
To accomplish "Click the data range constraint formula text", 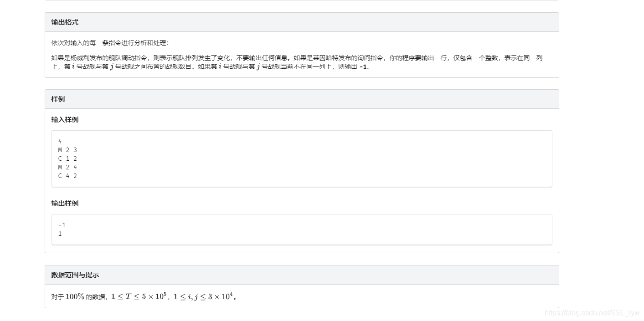I will click(144, 296).
